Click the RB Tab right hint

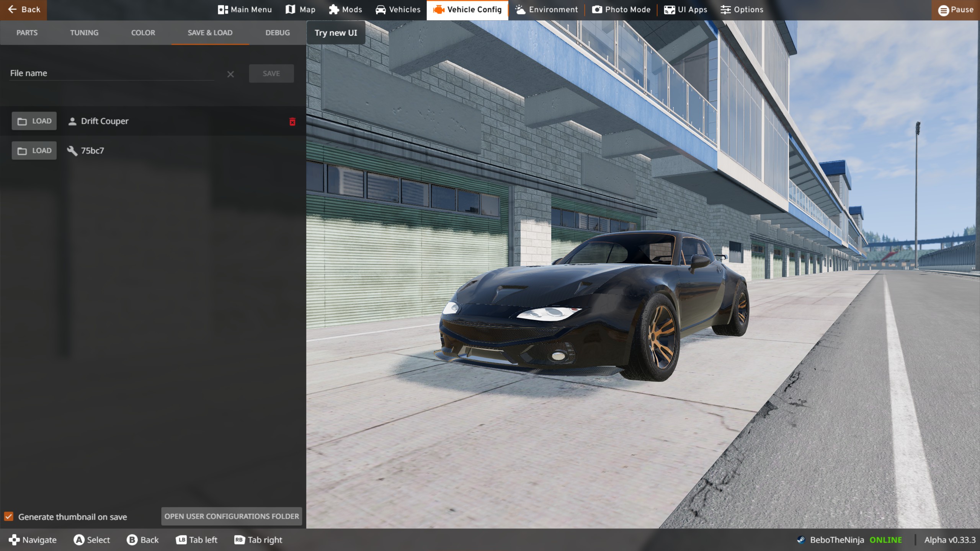click(258, 540)
